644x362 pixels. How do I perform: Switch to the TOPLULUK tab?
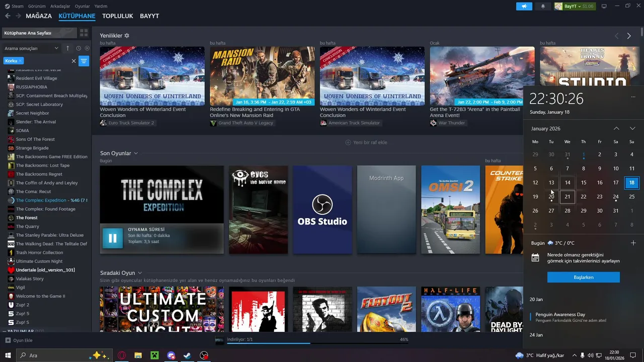click(x=118, y=16)
